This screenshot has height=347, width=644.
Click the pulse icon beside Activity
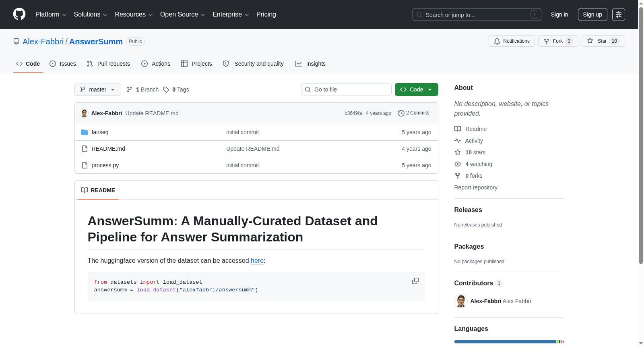[x=458, y=141]
